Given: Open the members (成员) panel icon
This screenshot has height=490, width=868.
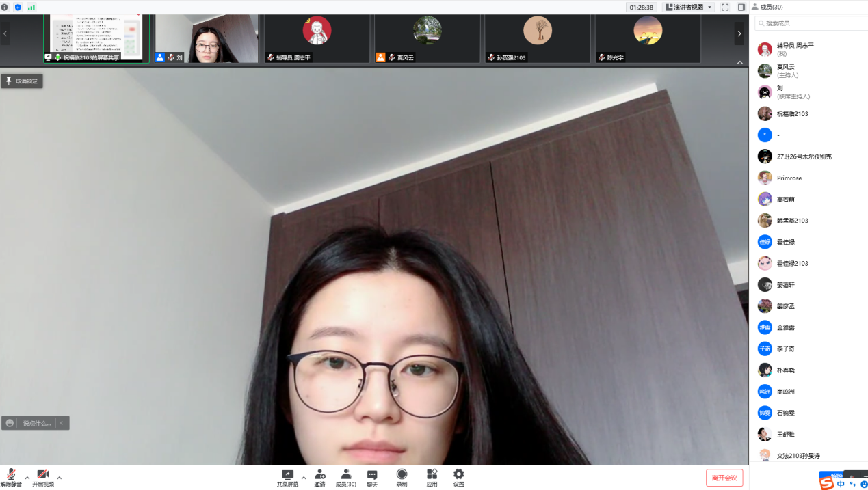Looking at the screenshot, I should [346, 475].
